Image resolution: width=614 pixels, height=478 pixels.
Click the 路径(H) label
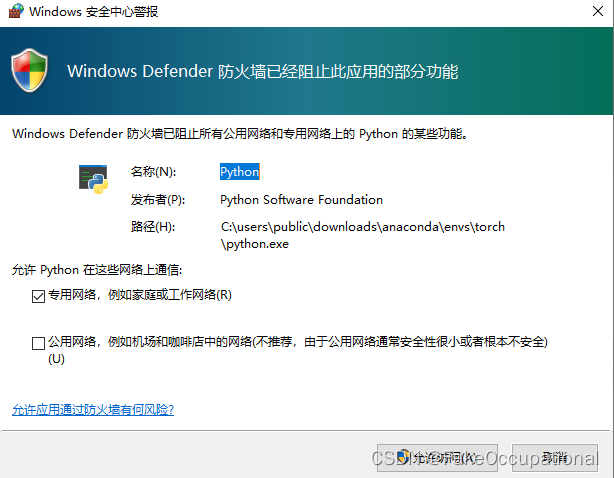tap(153, 227)
